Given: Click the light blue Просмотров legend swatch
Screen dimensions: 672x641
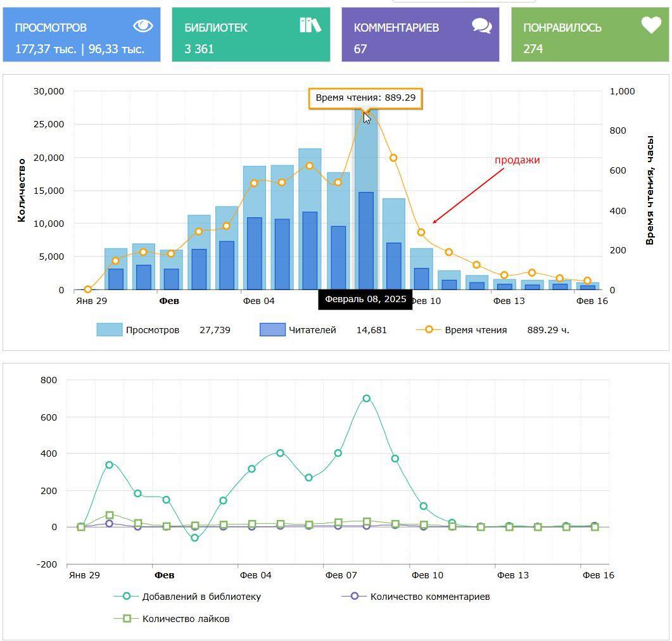Looking at the screenshot, I should [x=109, y=330].
